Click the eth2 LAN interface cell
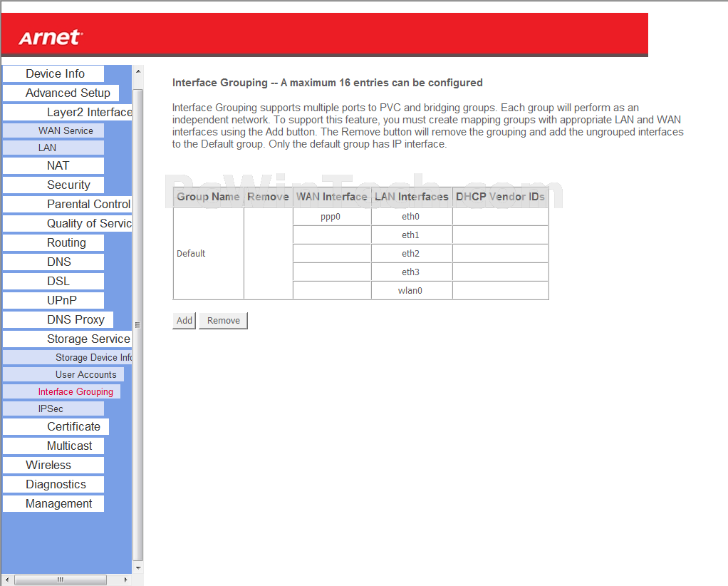Viewport: 728px width, 586px height. point(411,254)
